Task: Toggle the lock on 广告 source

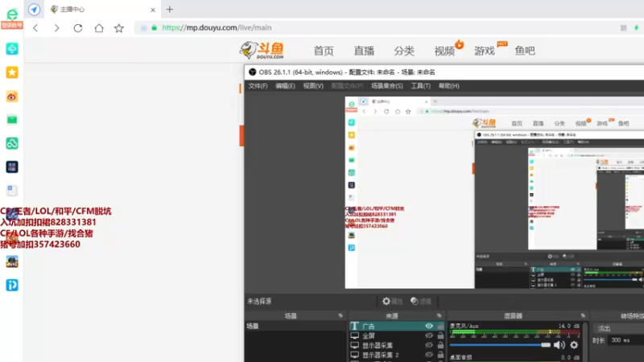Action: point(440,326)
